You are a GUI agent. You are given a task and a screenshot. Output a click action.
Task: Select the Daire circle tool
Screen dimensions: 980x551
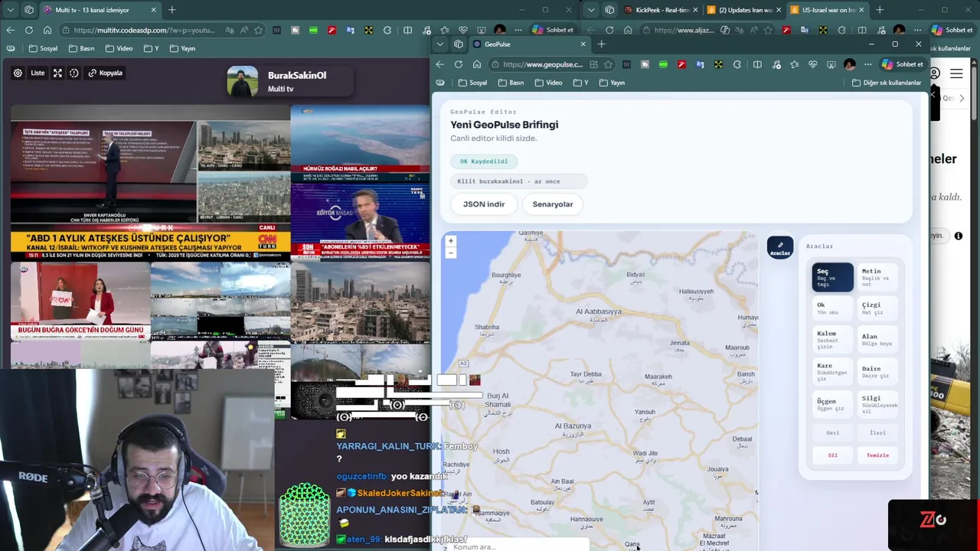(877, 372)
